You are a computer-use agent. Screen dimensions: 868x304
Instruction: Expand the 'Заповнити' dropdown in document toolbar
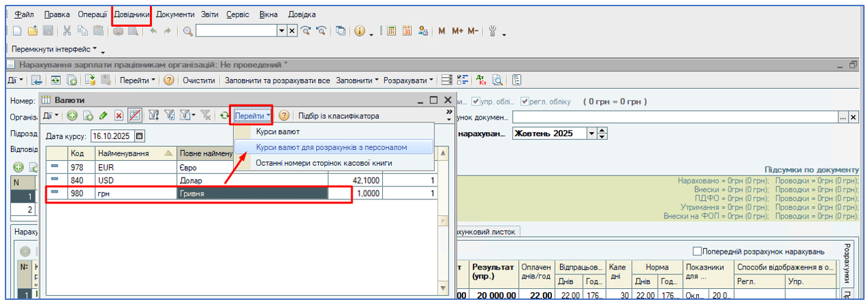357,80
